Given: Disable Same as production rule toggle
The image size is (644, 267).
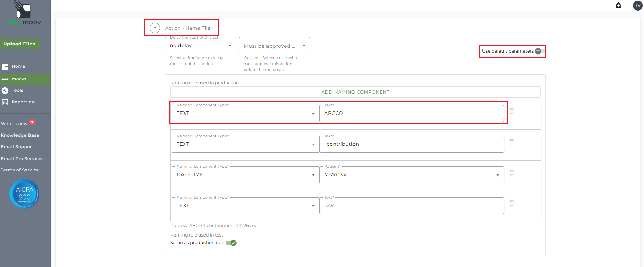Looking at the screenshot, I should click(x=231, y=243).
